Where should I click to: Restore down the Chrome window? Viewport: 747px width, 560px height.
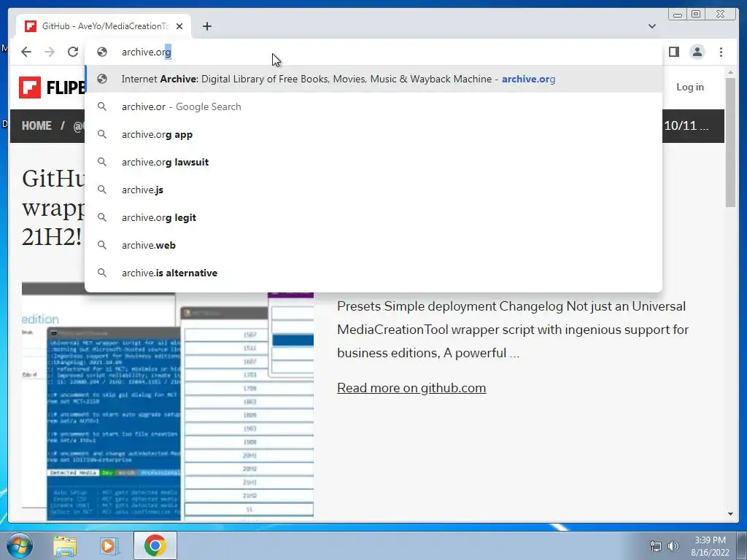696,15
